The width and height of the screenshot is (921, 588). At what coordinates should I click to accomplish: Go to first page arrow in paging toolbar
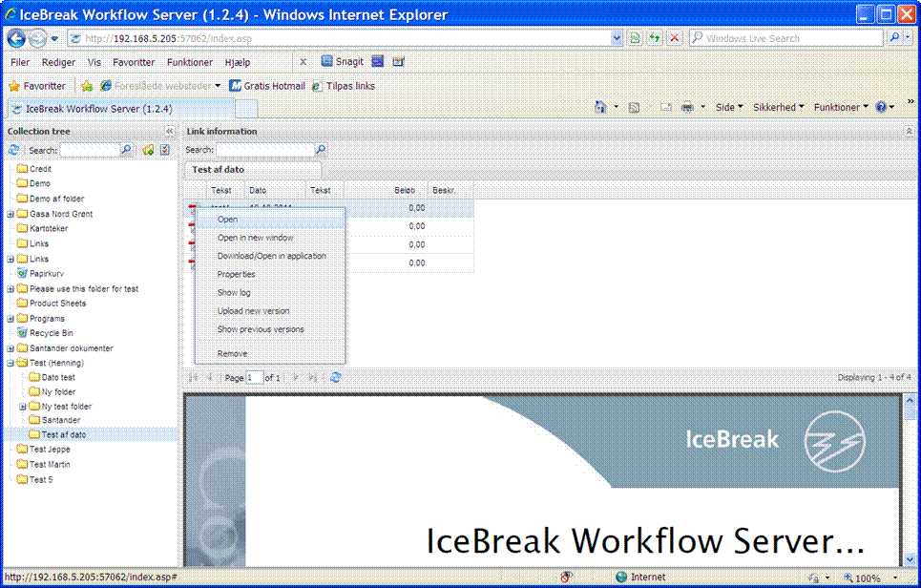[x=193, y=378]
